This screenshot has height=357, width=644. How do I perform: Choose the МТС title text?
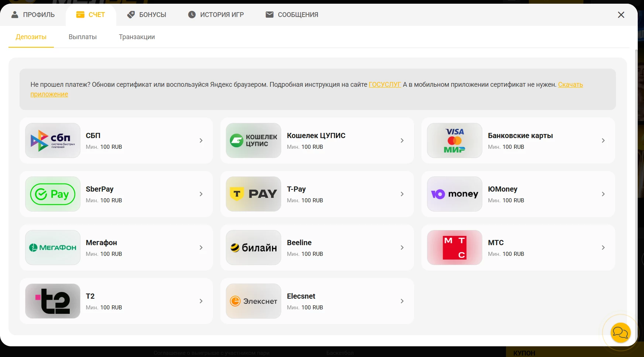point(496,243)
